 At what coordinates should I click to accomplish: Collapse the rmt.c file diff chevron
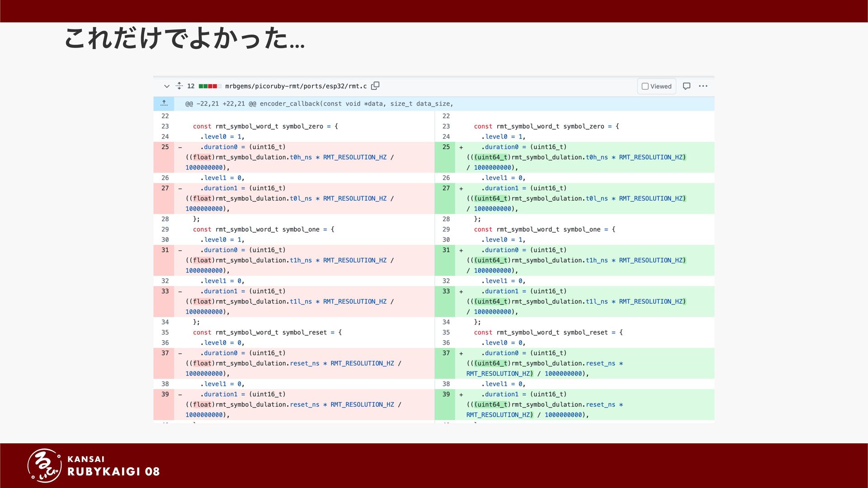coord(166,86)
